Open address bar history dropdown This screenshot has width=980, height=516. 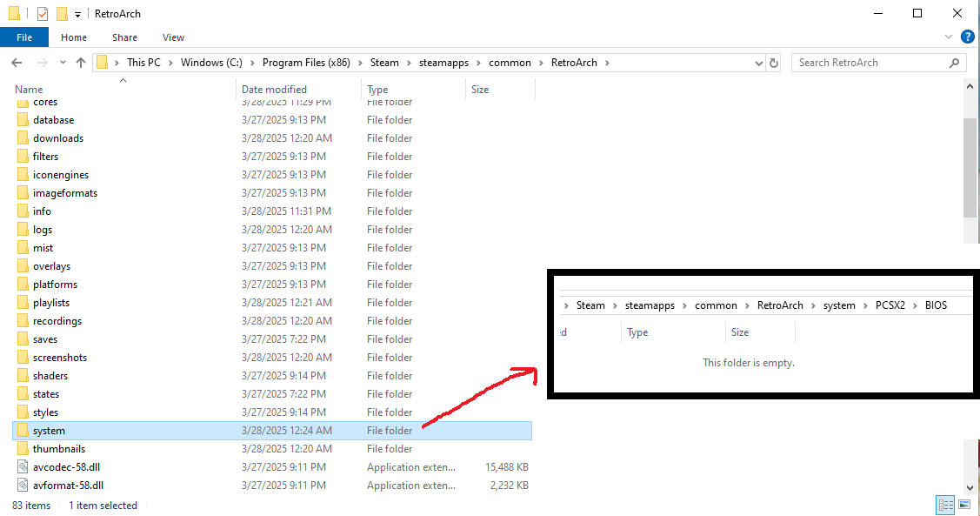tap(759, 63)
